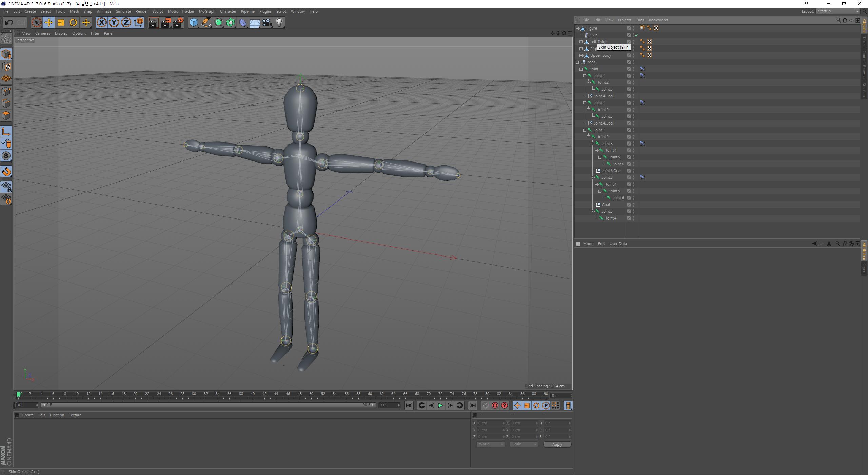This screenshot has height=475, width=868.
Task: Open the Layout Startup dropdown
Action: pos(837,11)
